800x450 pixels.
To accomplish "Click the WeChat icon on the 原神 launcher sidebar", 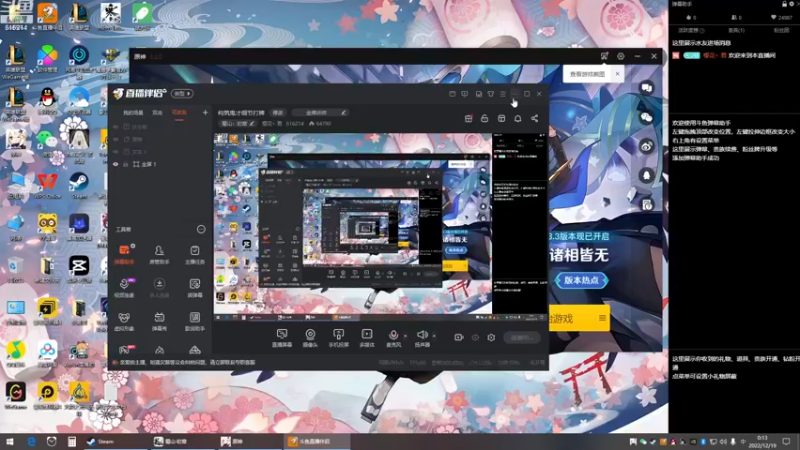I will [646, 117].
